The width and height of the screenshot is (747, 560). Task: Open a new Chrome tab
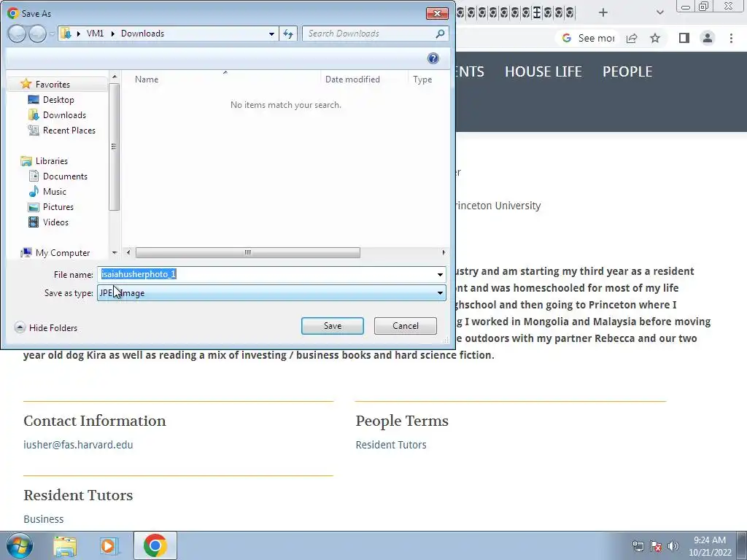(603, 12)
